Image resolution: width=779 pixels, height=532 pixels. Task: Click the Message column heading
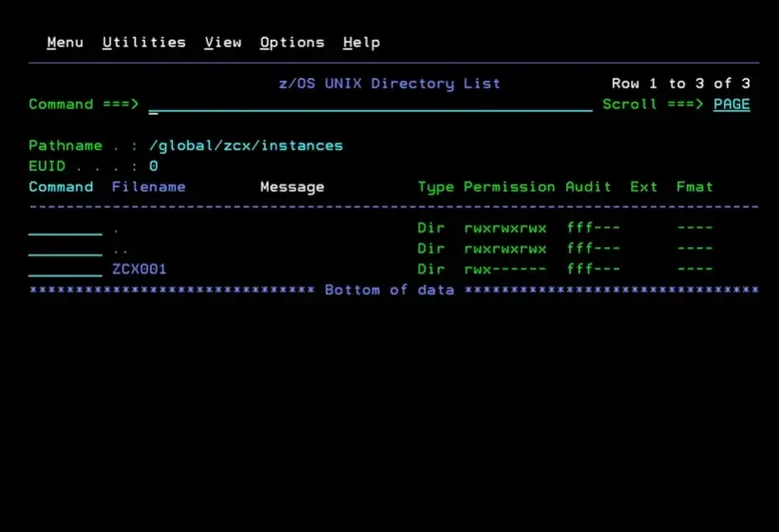(x=293, y=187)
